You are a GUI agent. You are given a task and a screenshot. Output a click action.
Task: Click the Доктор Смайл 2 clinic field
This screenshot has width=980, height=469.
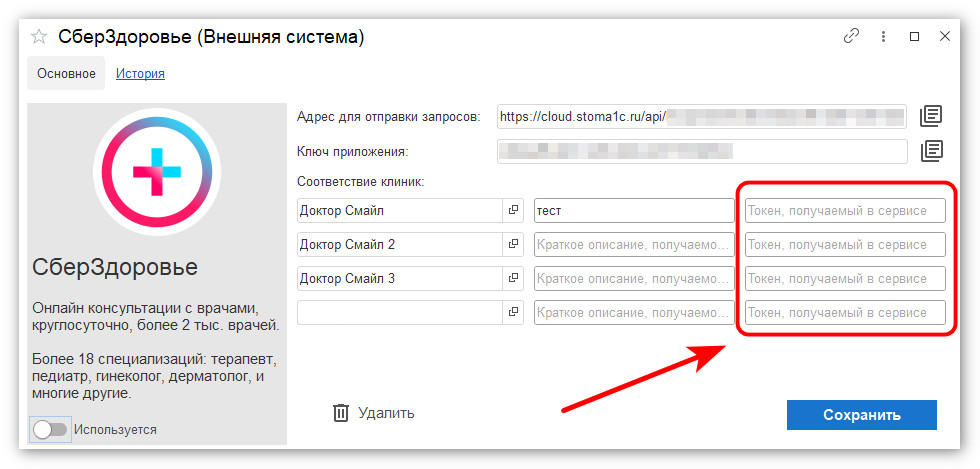pos(400,245)
